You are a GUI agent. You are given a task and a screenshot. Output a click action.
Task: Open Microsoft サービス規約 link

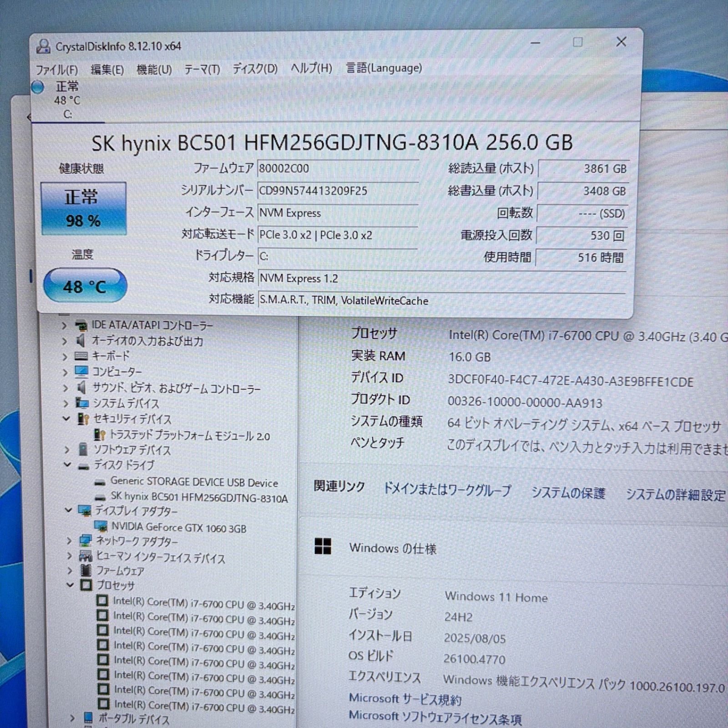pos(406,699)
